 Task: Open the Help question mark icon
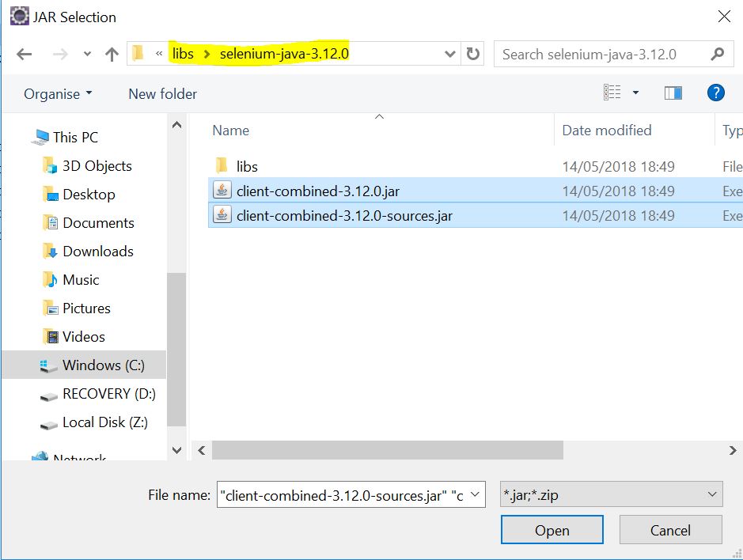(715, 93)
